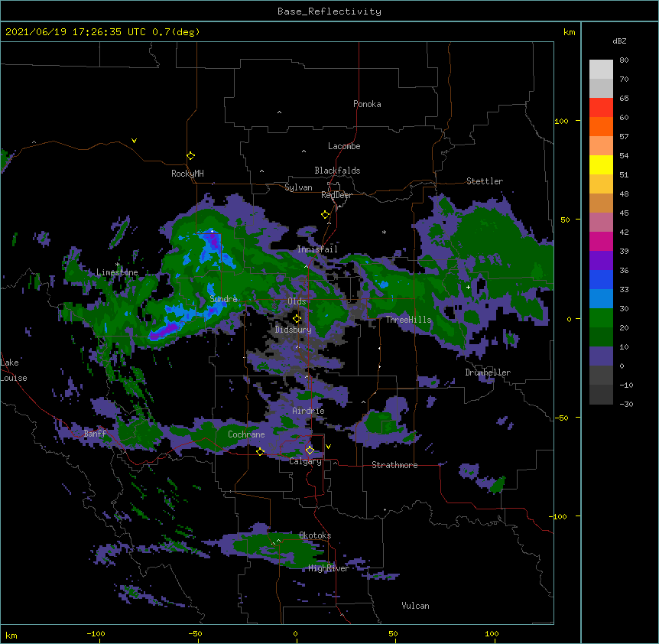Screen dimensions: 659x644
Task: Select the Lake Louise map label
Action: pos(14,370)
